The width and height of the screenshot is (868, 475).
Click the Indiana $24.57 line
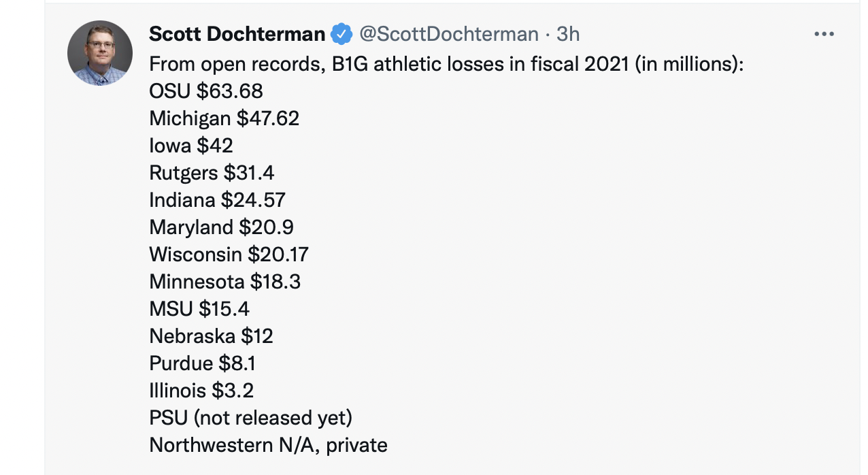click(218, 200)
